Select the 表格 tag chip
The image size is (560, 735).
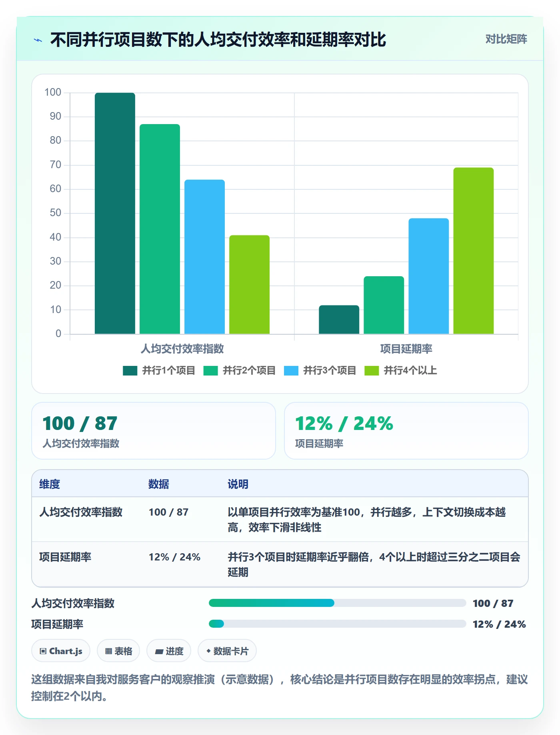(x=118, y=651)
